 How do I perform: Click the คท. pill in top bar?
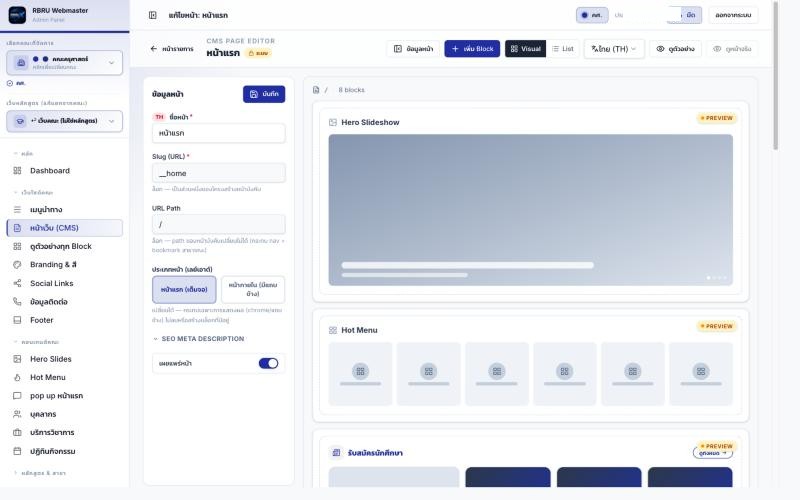[592, 15]
